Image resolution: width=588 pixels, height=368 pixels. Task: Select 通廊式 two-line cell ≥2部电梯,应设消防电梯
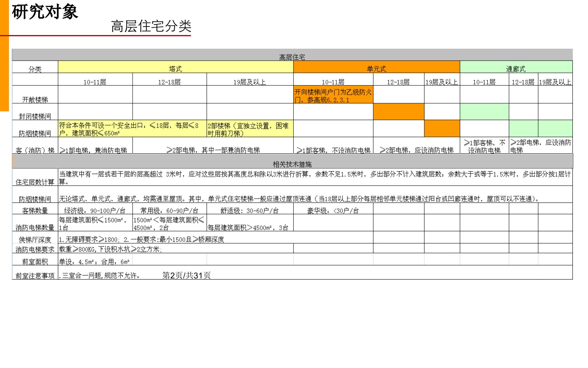coord(541,146)
